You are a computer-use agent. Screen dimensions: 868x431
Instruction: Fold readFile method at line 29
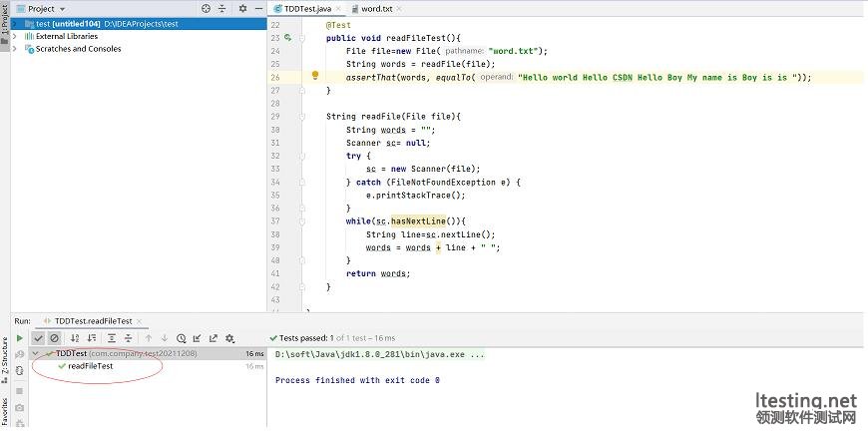[302, 117]
